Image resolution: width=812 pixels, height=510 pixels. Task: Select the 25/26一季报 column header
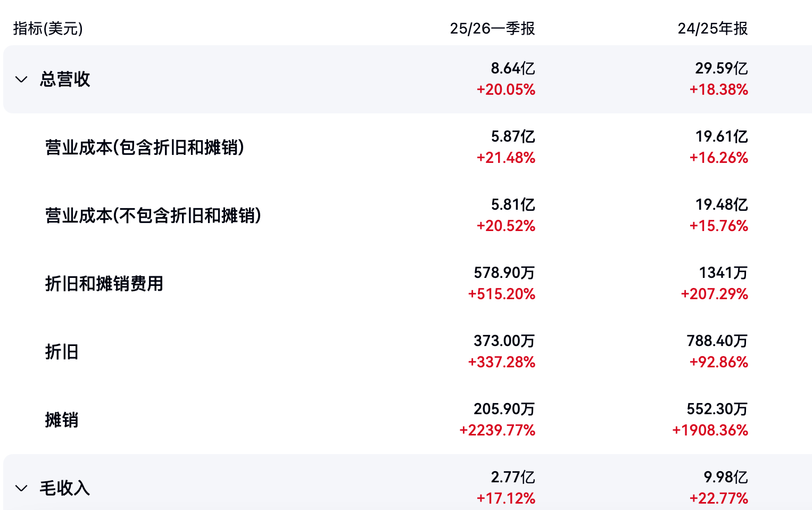492,28
